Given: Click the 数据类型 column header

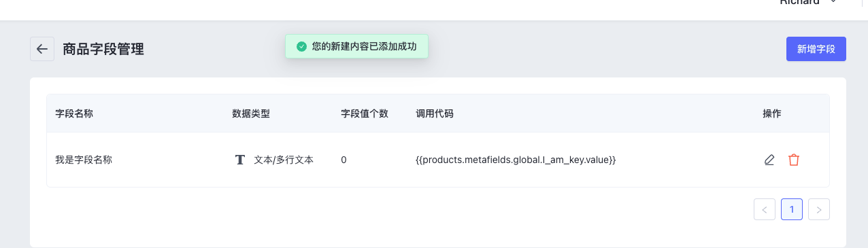Looking at the screenshot, I should tap(251, 113).
